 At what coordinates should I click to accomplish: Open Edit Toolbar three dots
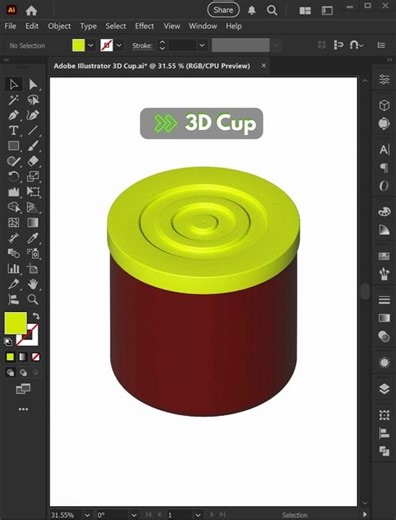pyautogui.click(x=23, y=409)
